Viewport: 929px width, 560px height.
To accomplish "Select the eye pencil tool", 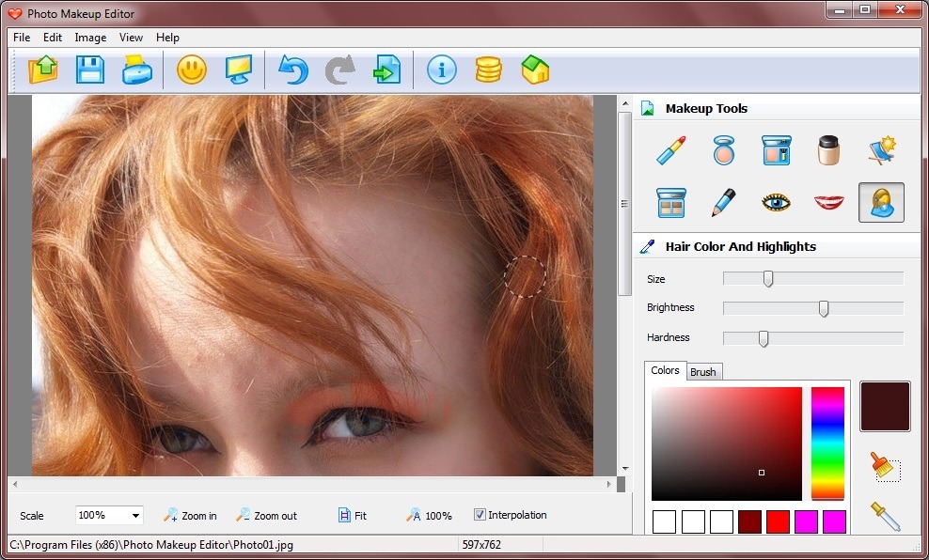I will click(723, 202).
